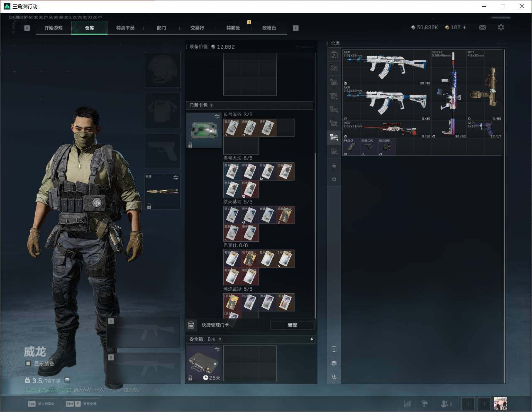Click primary weapon slot 1
The width and height of the screenshot is (532, 412).
coord(144,332)
